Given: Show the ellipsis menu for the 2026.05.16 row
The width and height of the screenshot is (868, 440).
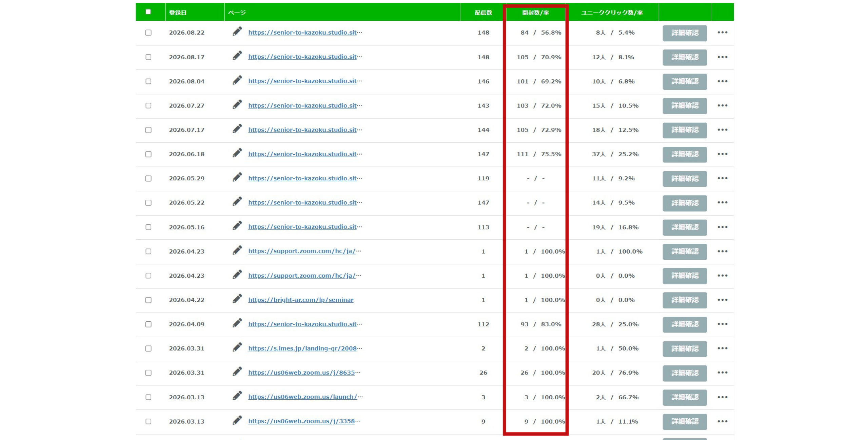Looking at the screenshot, I should point(722,227).
